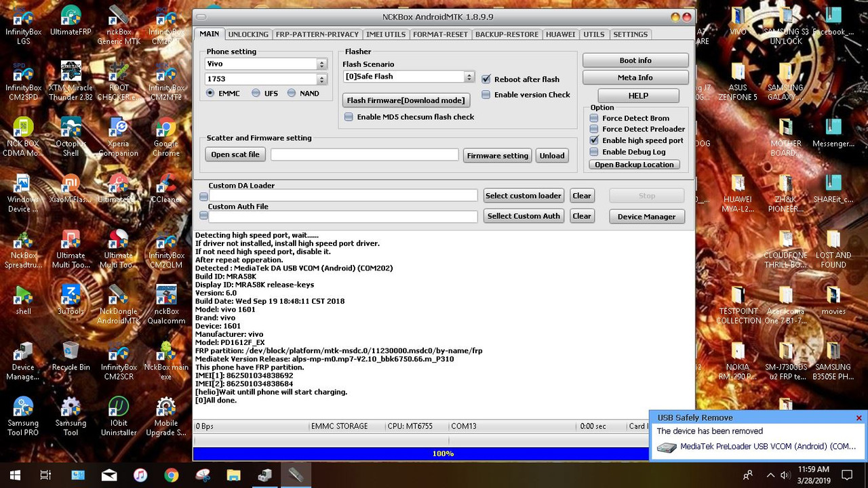
Task: Enable the Custom DA Loader checkbox
Action: [203, 196]
